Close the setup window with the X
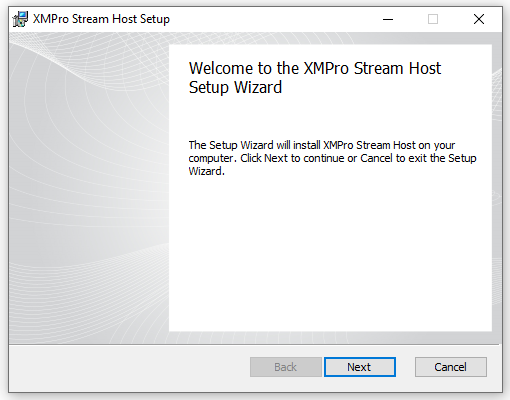Viewport: 510px width, 400px height. click(x=479, y=19)
